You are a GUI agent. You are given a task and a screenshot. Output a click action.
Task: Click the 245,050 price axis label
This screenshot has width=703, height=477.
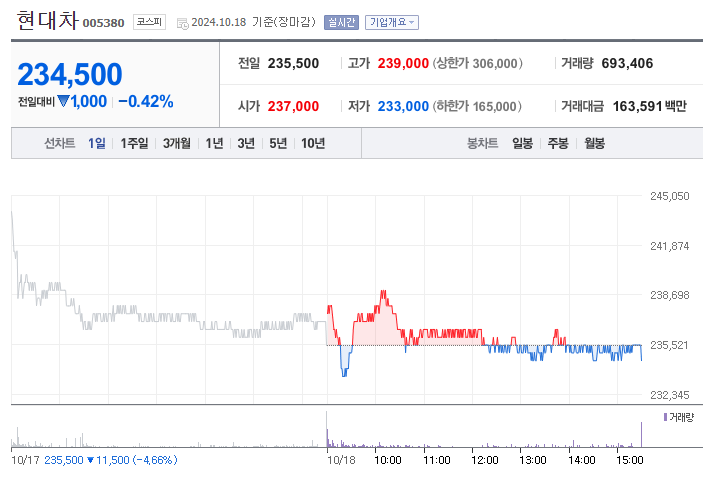[x=669, y=196]
